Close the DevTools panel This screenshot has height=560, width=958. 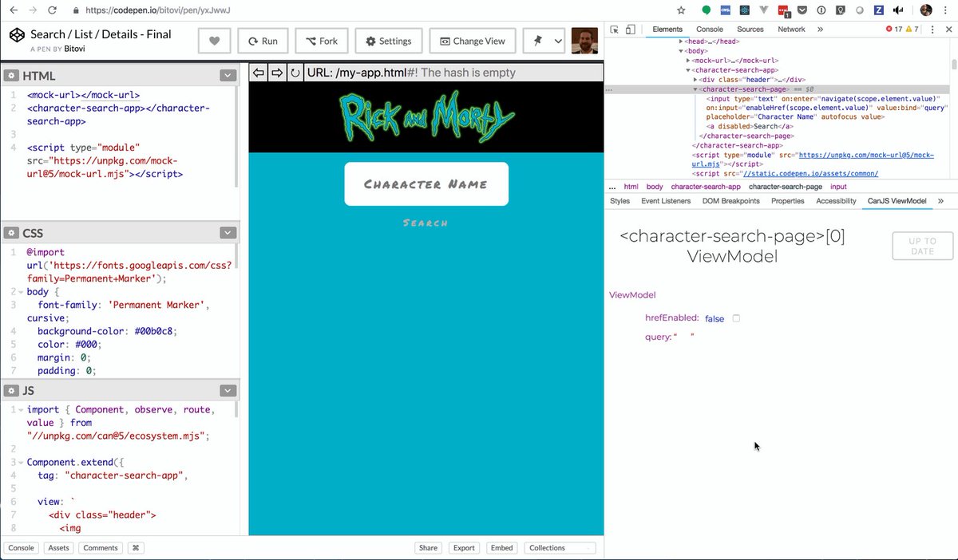[948, 30]
